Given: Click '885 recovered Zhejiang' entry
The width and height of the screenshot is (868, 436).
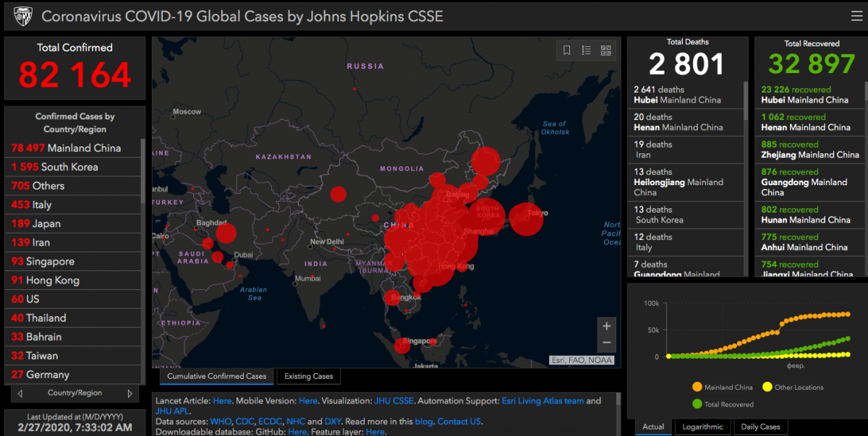Looking at the screenshot, I should coord(809,150).
